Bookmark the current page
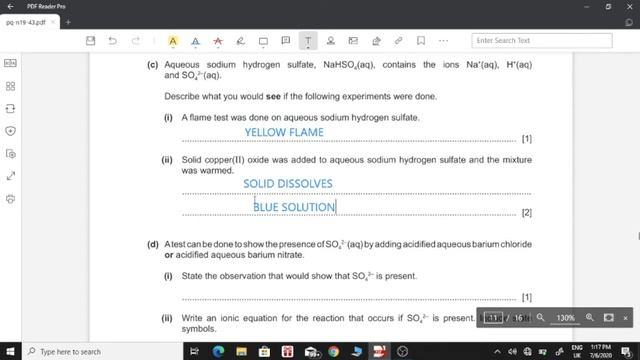640x360 pixels. pos(421,41)
